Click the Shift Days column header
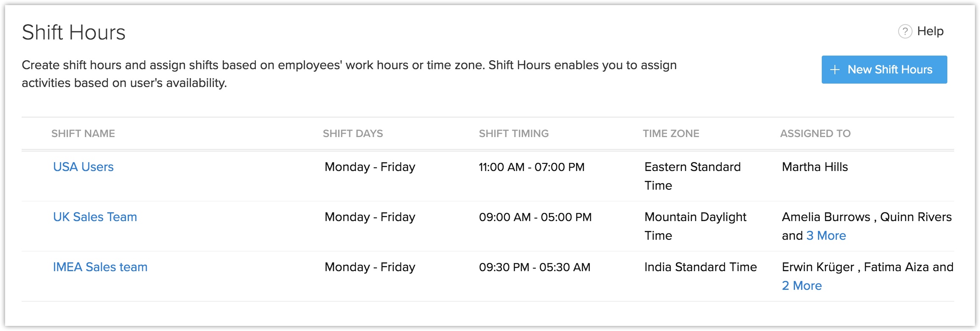Screen dimensions: 980x331 coord(353,134)
